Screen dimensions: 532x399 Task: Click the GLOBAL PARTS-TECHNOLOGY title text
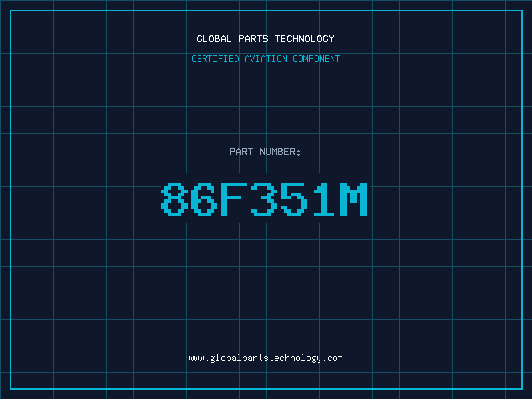(x=265, y=39)
